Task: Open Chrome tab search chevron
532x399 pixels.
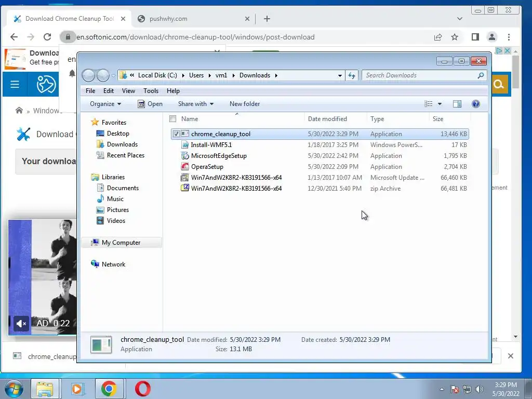Action: [x=459, y=19]
